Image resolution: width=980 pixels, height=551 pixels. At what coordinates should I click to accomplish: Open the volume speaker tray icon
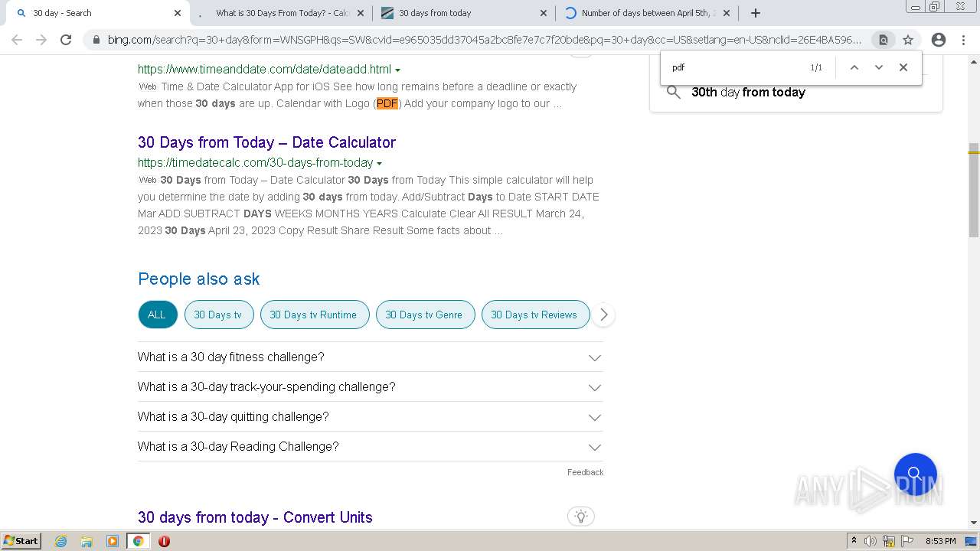[x=871, y=541]
